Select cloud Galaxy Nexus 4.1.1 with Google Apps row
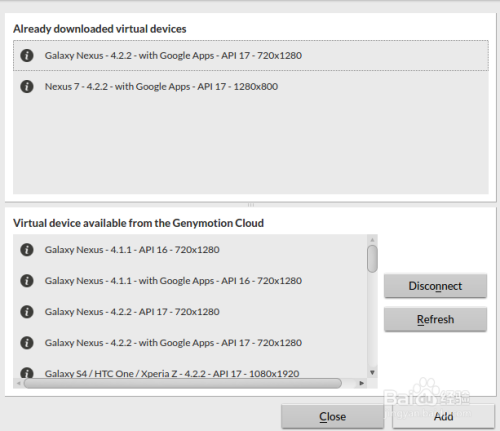 (190, 281)
